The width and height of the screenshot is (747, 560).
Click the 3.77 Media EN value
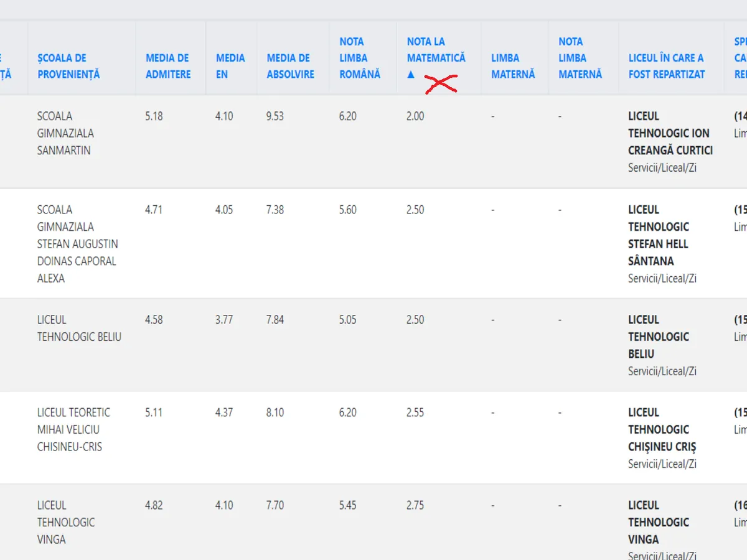[x=224, y=320]
